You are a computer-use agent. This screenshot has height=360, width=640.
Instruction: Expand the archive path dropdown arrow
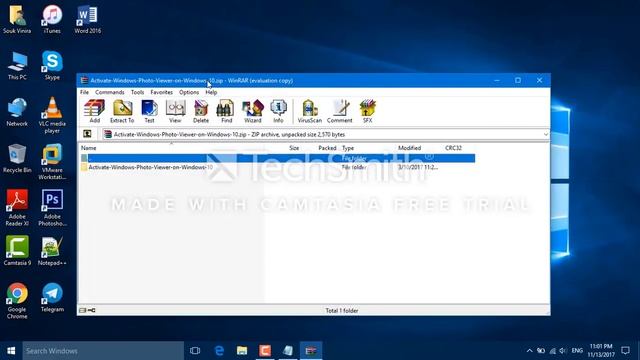tap(545, 134)
